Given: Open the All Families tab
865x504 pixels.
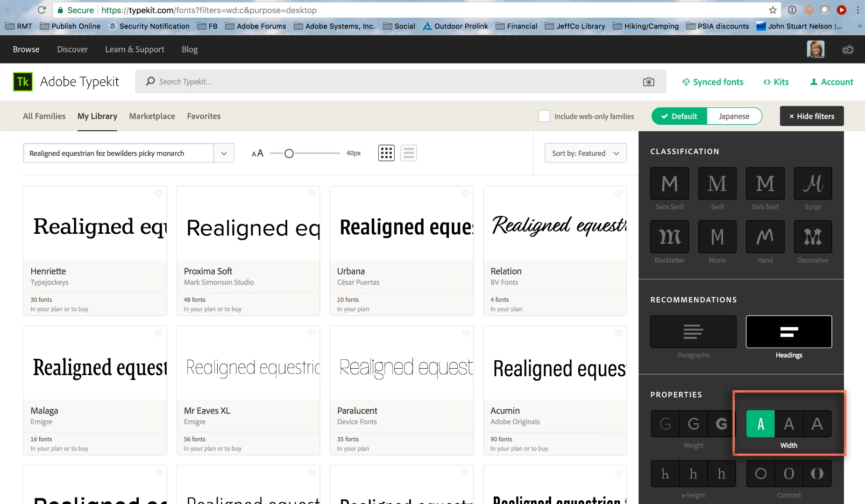Looking at the screenshot, I should (x=44, y=116).
